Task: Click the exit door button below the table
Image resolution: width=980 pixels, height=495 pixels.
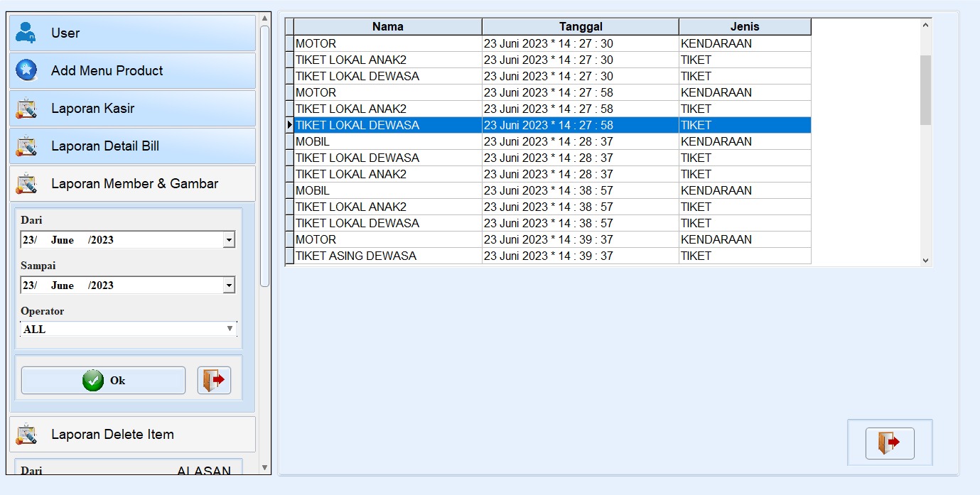Action: [x=890, y=443]
